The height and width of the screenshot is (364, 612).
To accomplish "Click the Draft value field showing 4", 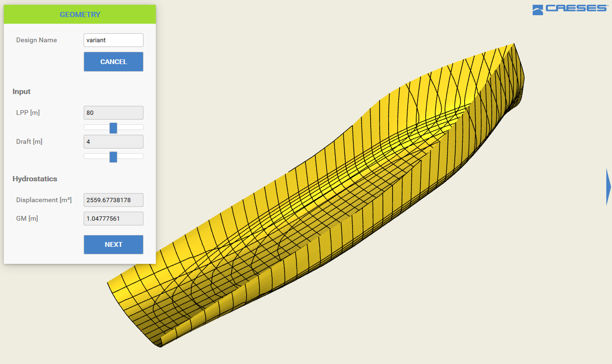I will pos(114,142).
